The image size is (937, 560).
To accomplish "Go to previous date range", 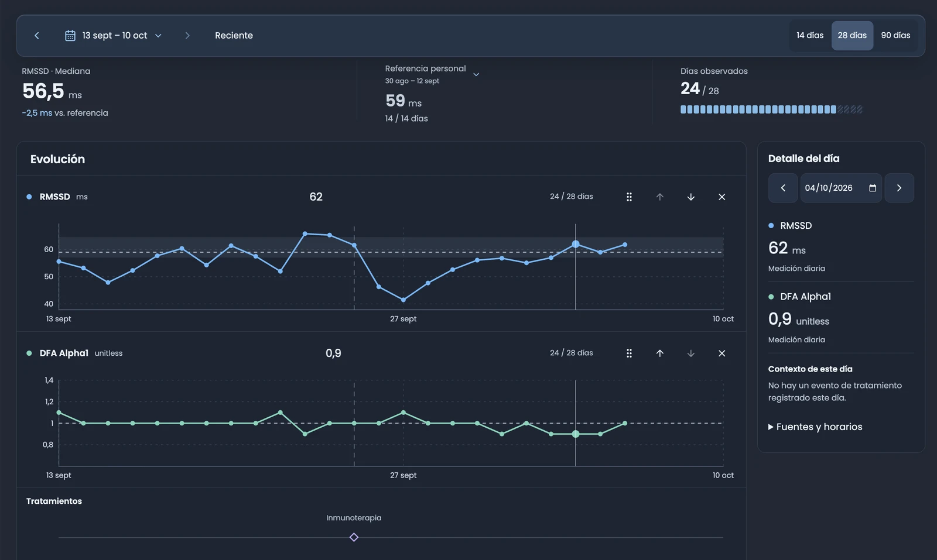I will (37, 36).
